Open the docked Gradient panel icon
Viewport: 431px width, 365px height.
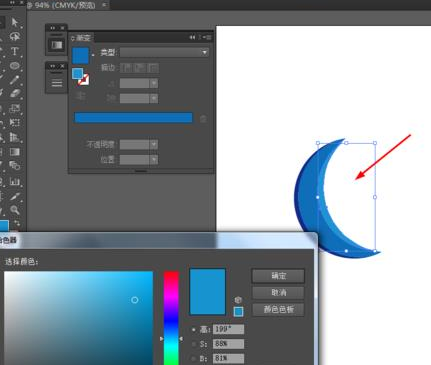click(x=57, y=45)
